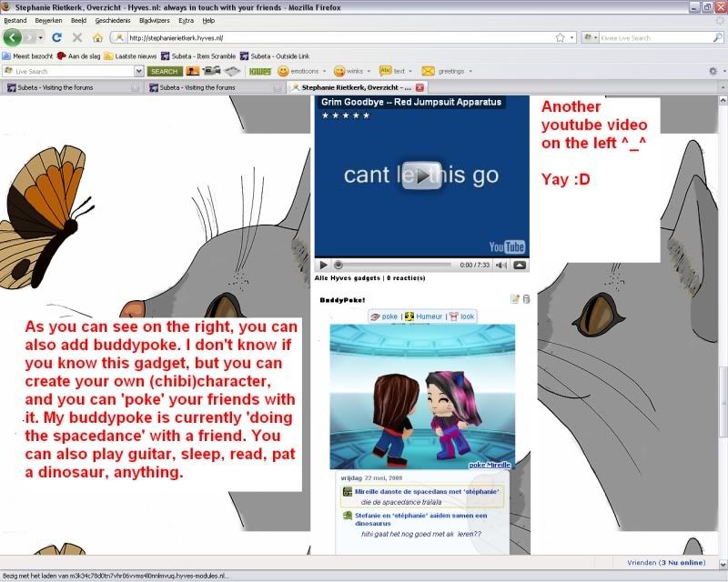Bookmark this page with the star icon

point(560,37)
